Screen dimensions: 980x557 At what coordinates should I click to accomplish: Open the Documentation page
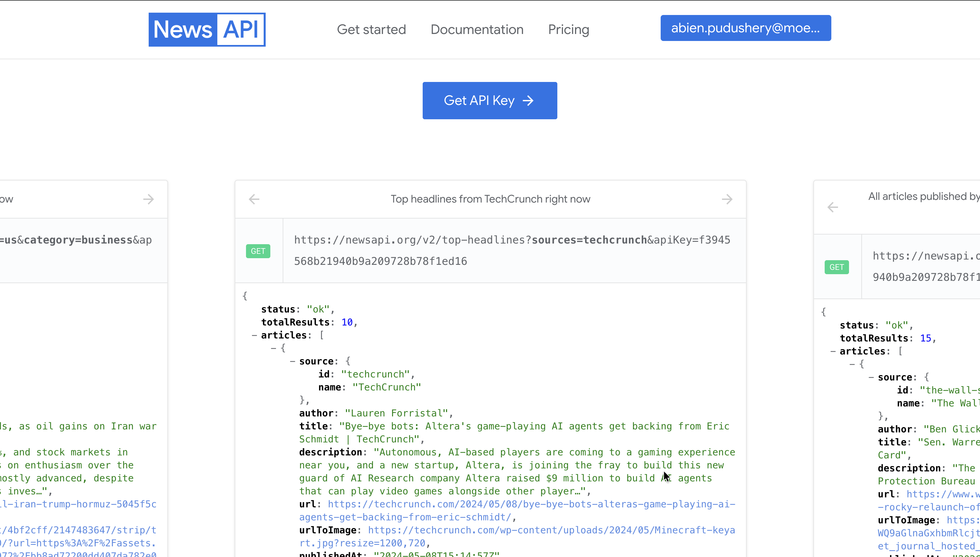tap(477, 29)
